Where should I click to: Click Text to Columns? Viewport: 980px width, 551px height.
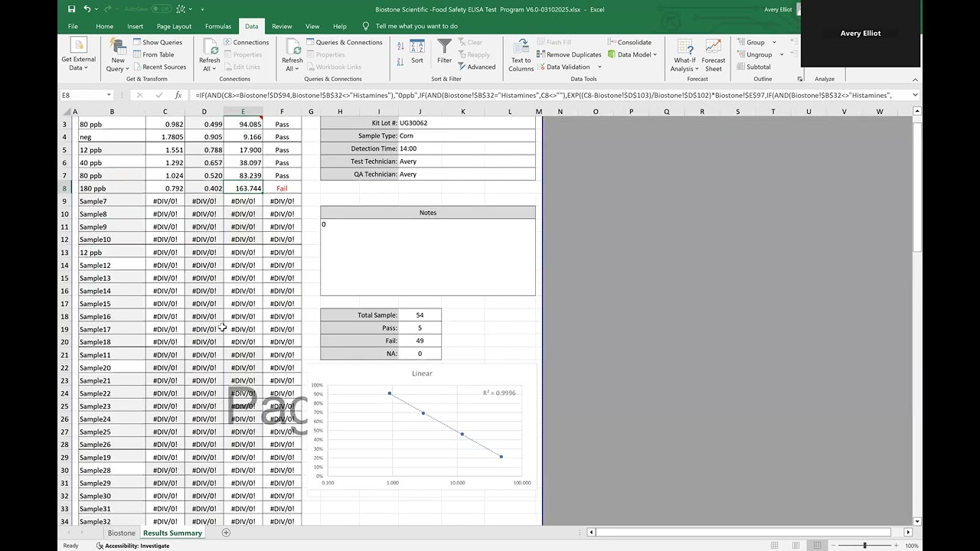521,56
